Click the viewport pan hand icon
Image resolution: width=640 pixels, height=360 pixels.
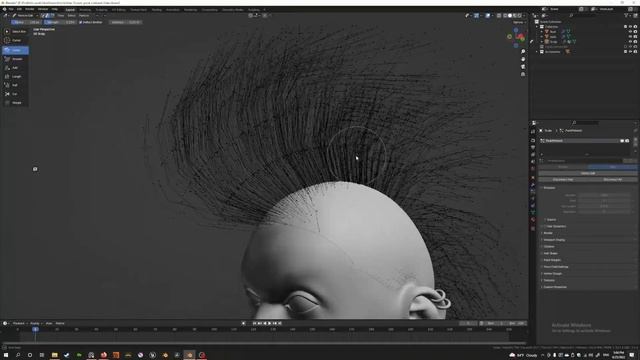click(523, 59)
